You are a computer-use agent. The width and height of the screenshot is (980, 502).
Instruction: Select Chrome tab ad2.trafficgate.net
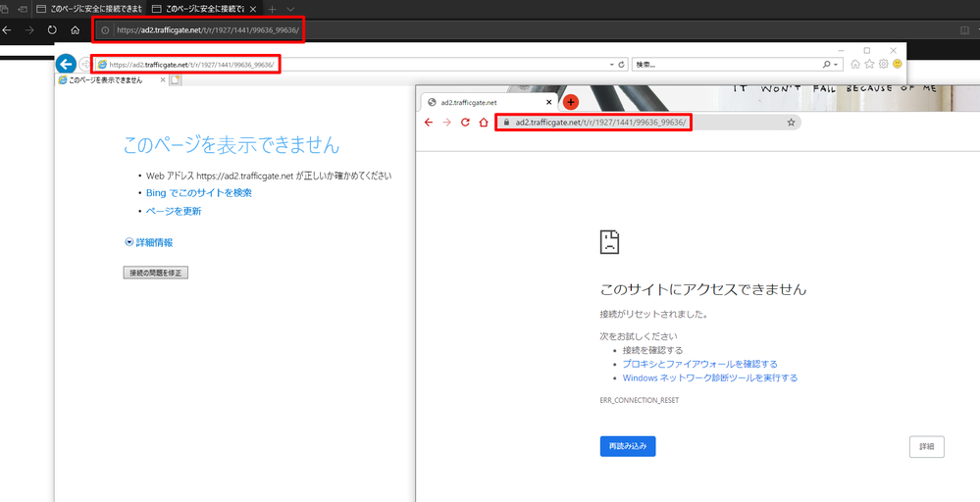click(x=488, y=102)
